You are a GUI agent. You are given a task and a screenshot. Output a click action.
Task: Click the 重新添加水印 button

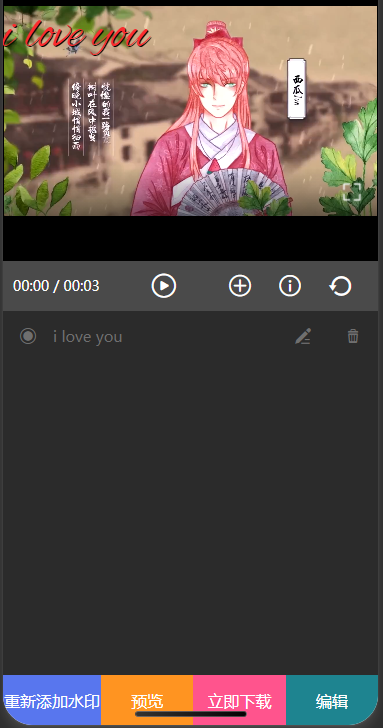[52, 700]
